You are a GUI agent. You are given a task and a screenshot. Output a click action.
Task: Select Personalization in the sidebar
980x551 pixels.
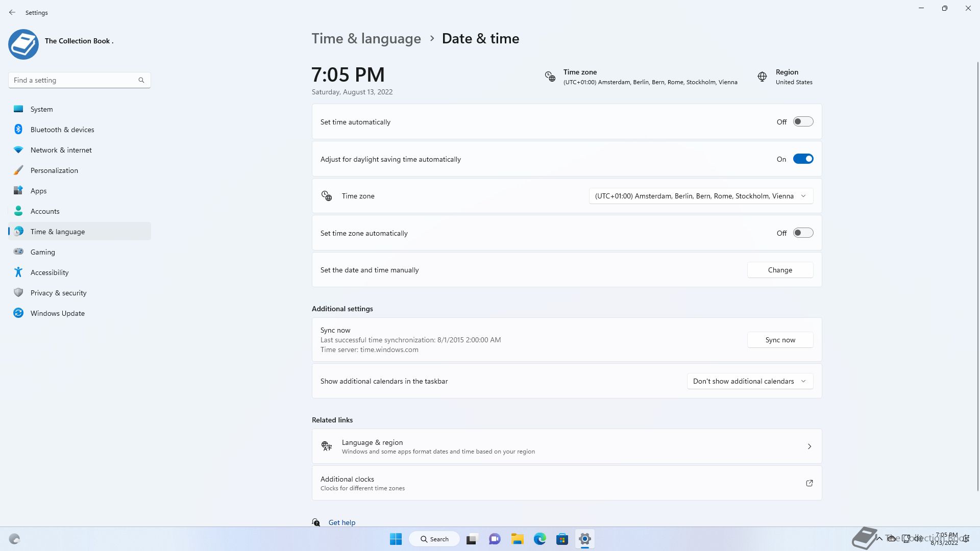click(x=54, y=170)
